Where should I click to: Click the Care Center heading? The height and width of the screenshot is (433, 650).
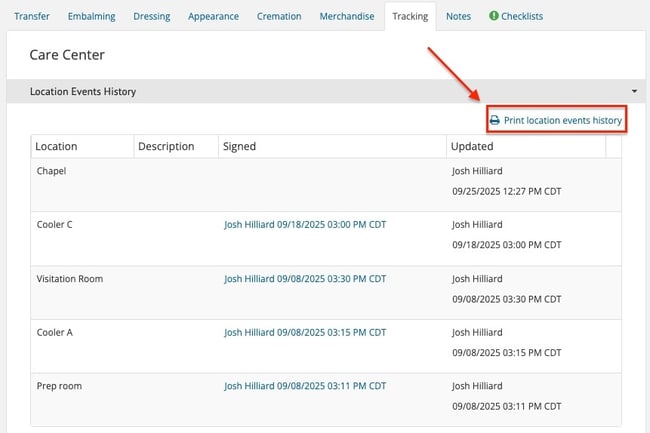coord(67,55)
